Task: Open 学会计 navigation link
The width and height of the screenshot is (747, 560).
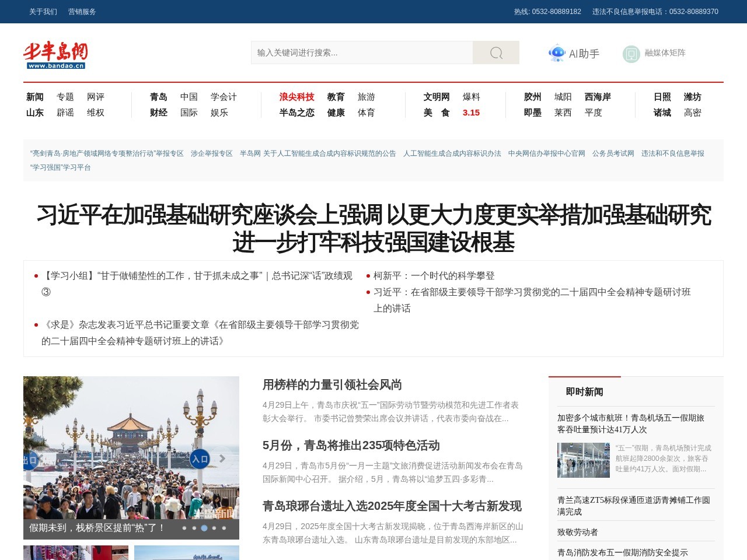Action: [x=224, y=97]
